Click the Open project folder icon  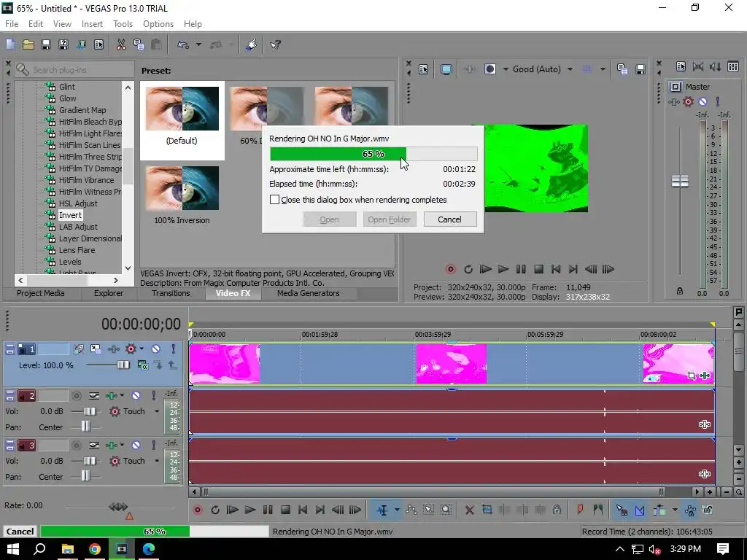pos(28,44)
